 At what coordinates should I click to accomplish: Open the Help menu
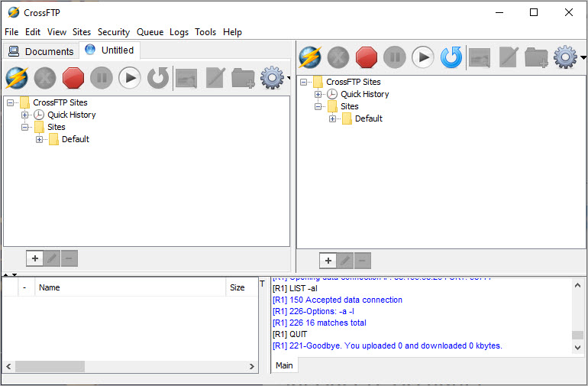(x=232, y=32)
